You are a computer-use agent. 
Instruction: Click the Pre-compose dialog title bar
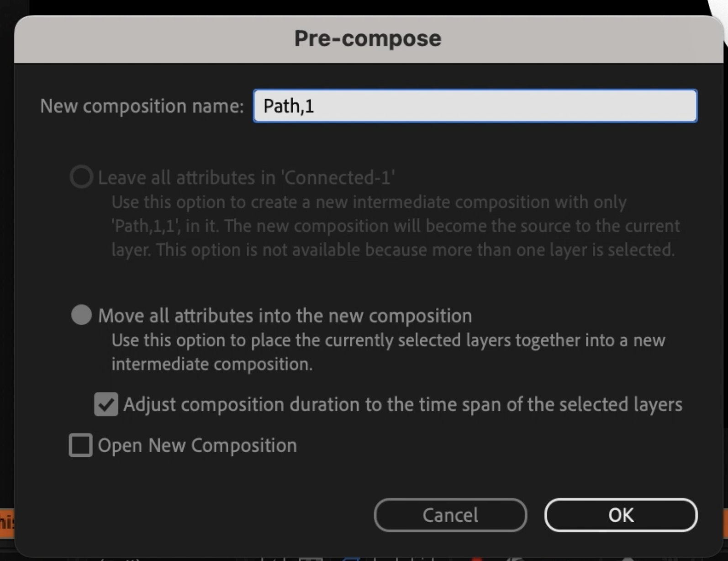pyautogui.click(x=368, y=38)
